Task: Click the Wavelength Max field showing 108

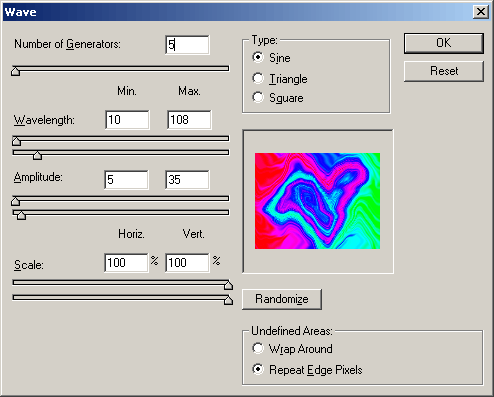Action: click(189, 120)
